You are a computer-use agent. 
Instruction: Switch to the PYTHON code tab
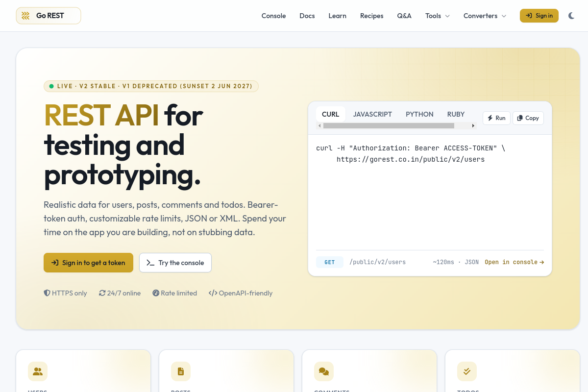[x=419, y=114]
